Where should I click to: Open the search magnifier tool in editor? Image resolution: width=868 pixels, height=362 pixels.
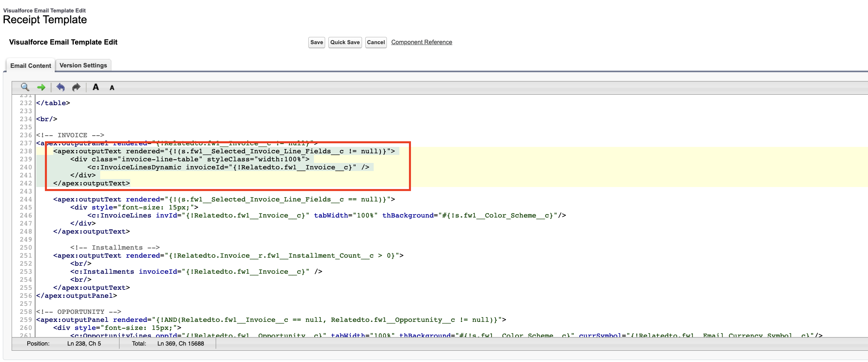(25, 87)
